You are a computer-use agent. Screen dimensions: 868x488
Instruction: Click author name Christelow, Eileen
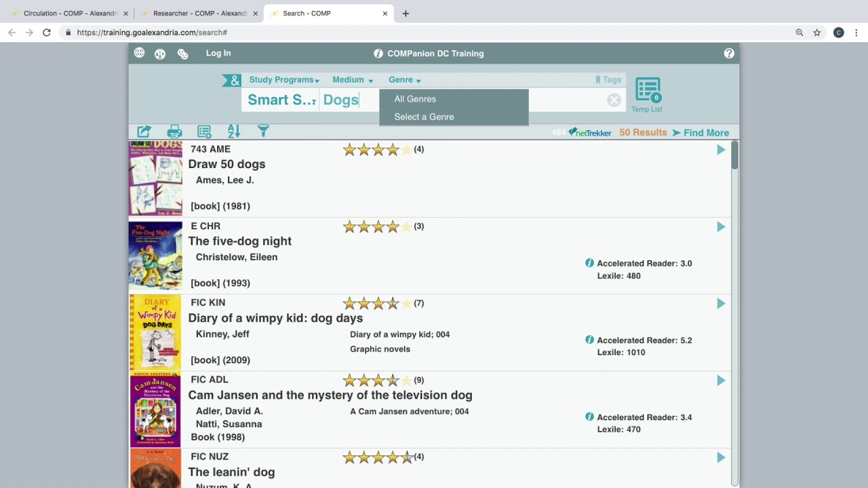(x=237, y=257)
